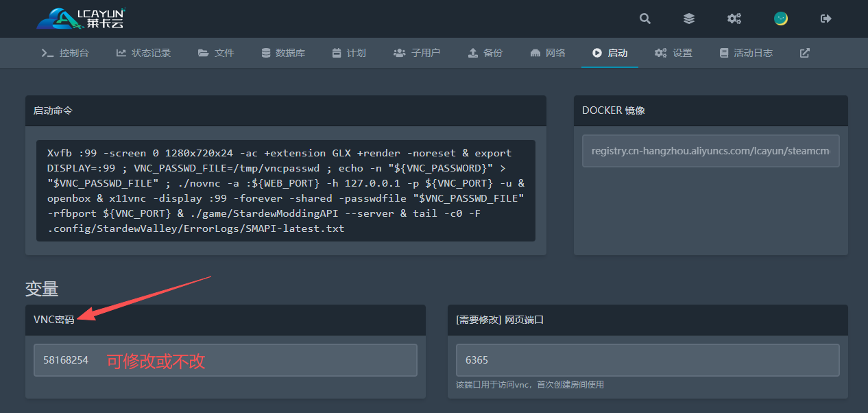The image size is (868, 413).
Task: Open the 计划 schedule tab
Action: point(349,53)
